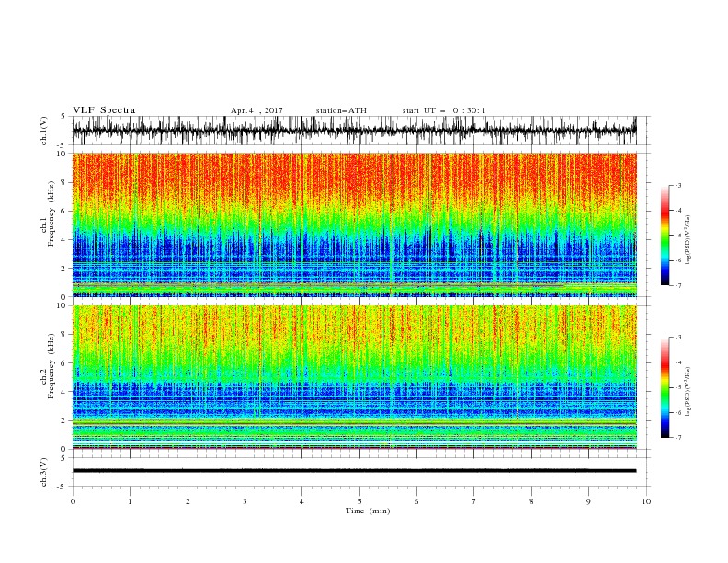The image size is (728, 563).
Task: Click the ch.2 "Frequency (kHz)" axis label
Action: point(51,365)
